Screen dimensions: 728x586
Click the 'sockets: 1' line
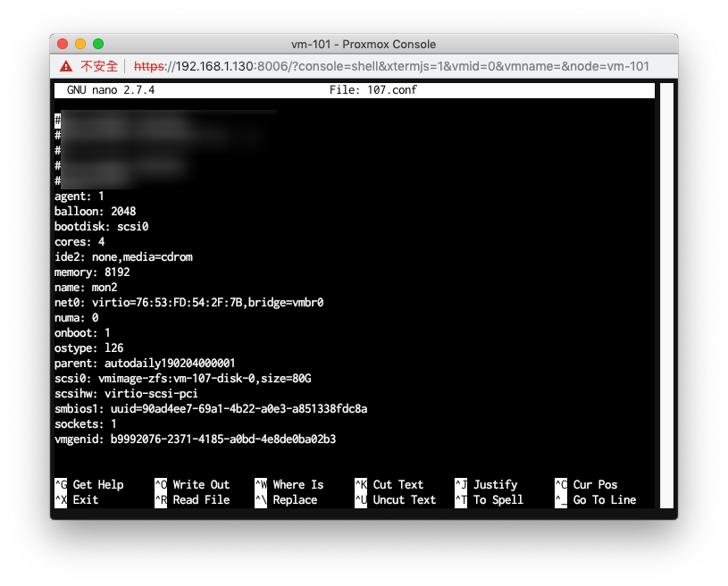point(86,424)
